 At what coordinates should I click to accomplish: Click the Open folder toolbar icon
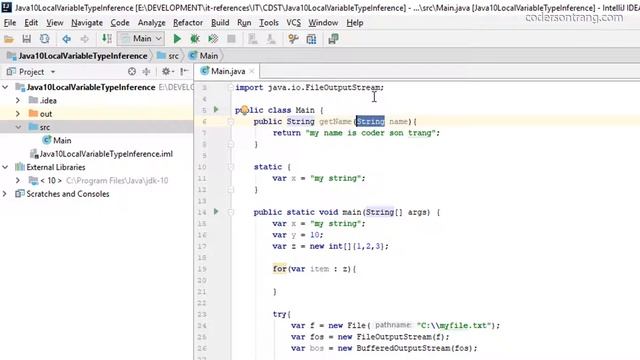tap(9, 39)
